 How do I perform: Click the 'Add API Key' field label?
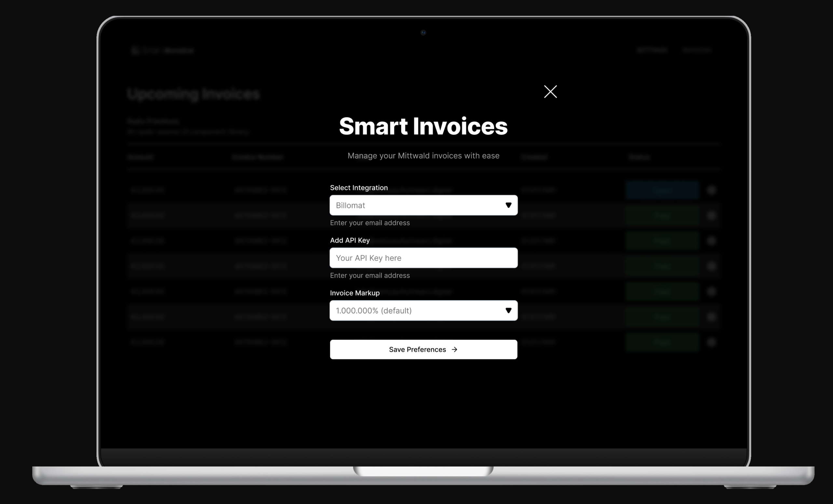pyautogui.click(x=349, y=240)
